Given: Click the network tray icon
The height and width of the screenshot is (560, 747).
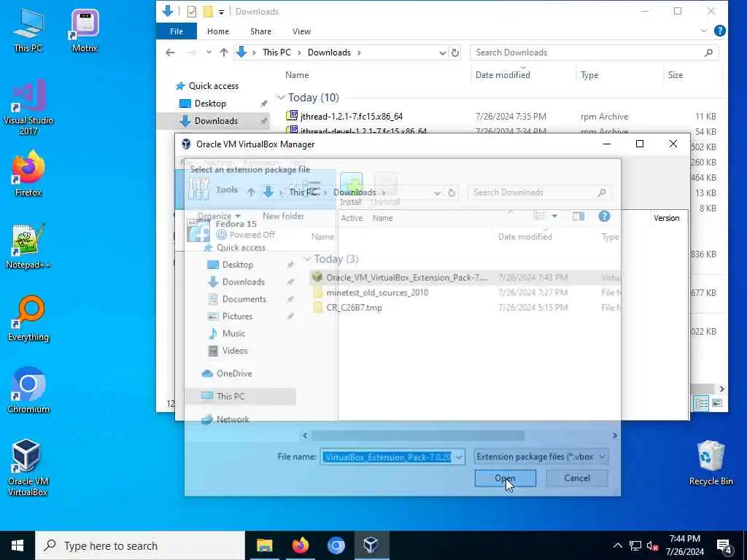Looking at the screenshot, I should pyautogui.click(x=635, y=545).
